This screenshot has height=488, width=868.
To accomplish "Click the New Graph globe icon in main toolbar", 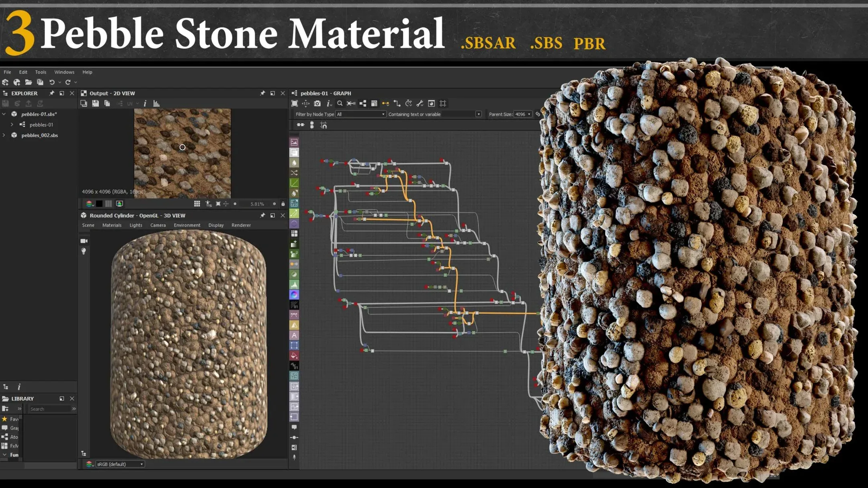I will click(x=17, y=82).
